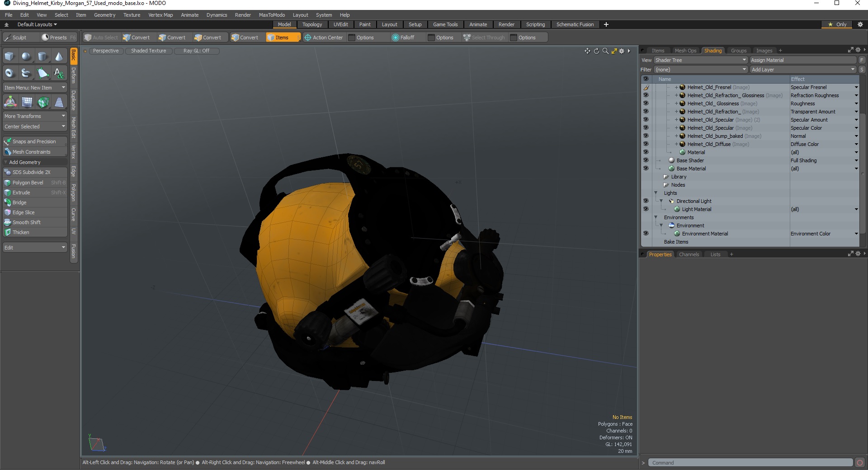
Task: Open the Center Selected dropdown
Action: [35, 127]
